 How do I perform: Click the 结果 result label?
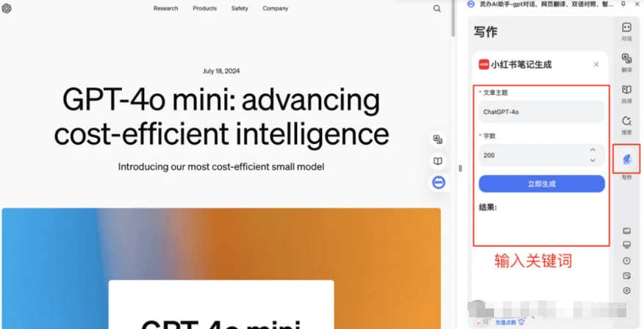point(487,207)
